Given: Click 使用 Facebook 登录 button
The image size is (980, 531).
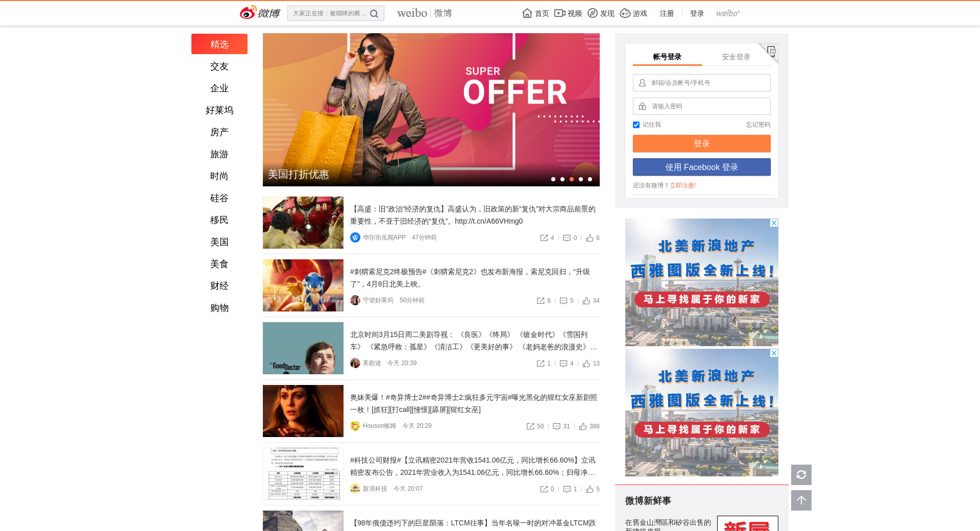Looking at the screenshot, I should point(702,167).
